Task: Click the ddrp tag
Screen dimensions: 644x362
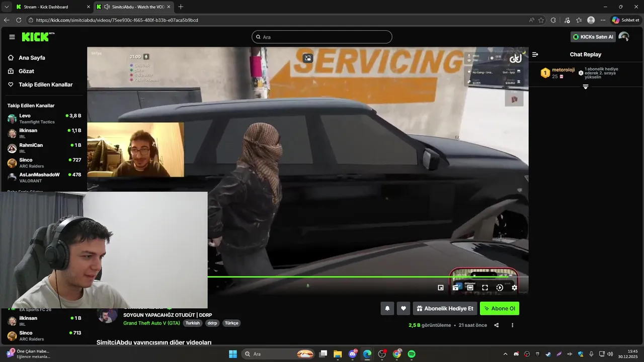Action: point(212,323)
